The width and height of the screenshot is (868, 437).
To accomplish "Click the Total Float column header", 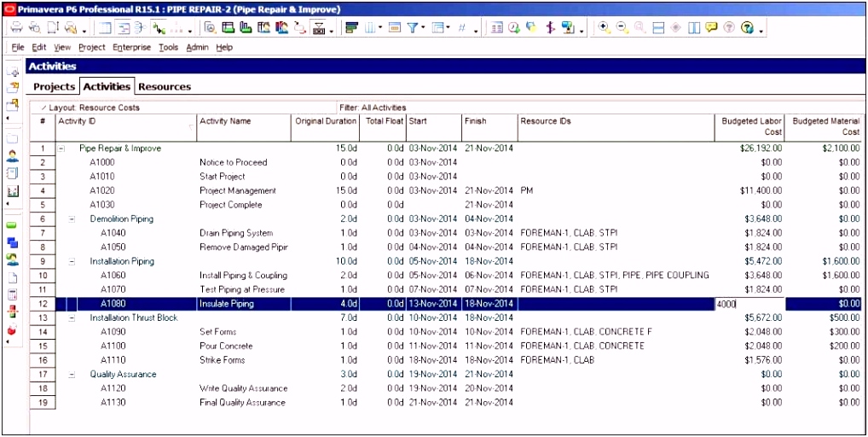I will click(x=384, y=127).
